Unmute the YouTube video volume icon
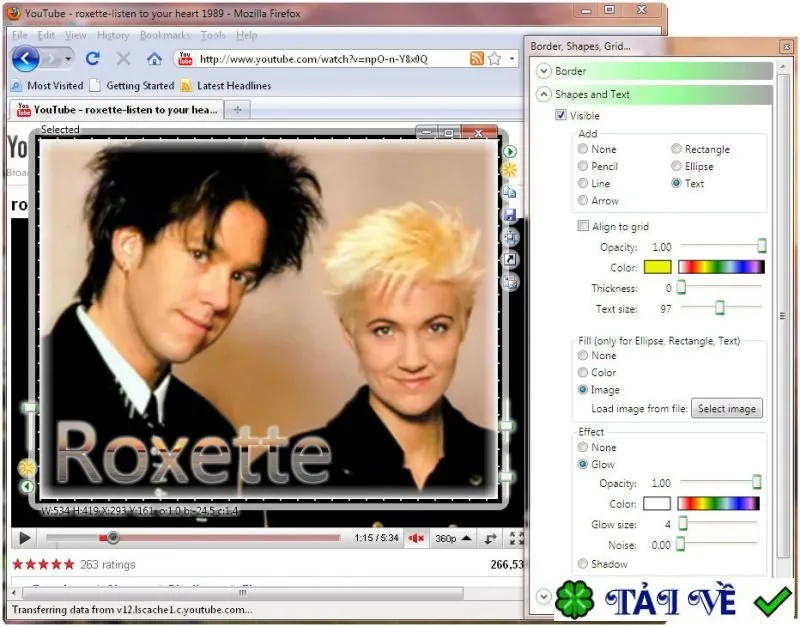The height and width of the screenshot is (627, 800). [x=416, y=538]
